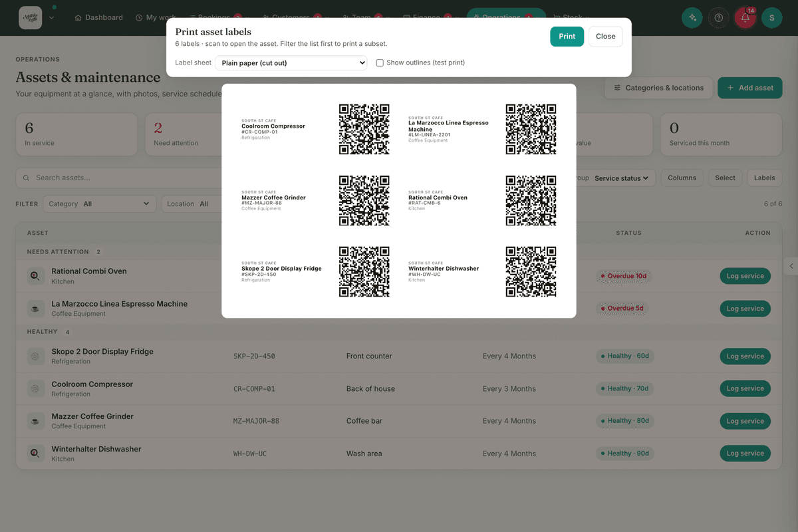Click the Overdue 10d status badge

click(624, 276)
